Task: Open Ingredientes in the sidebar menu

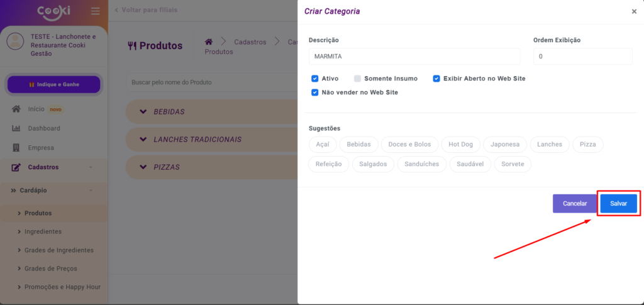Action: click(x=43, y=231)
